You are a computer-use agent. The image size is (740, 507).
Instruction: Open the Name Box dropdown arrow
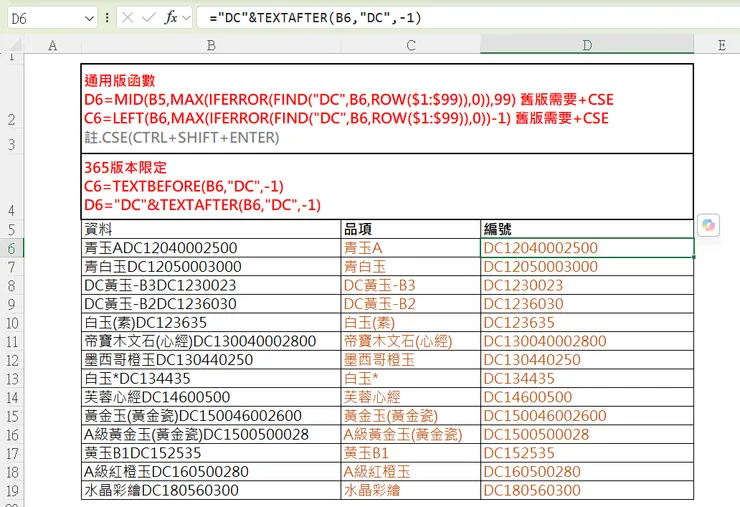(x=89, y=18)
